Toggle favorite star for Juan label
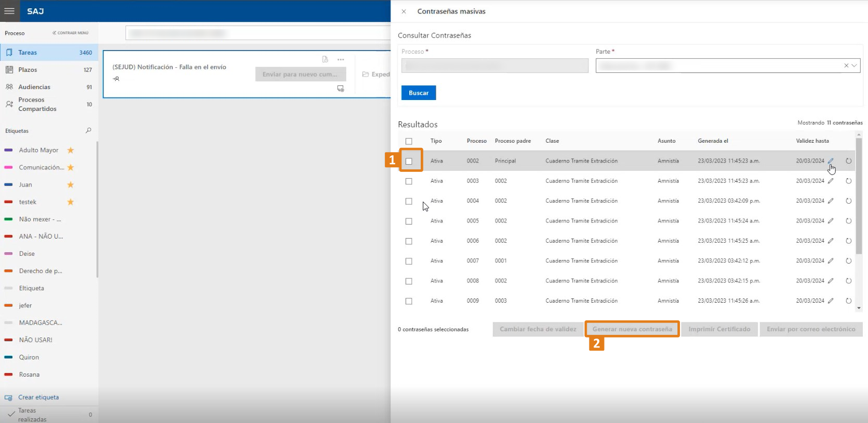 coord(71,185)
